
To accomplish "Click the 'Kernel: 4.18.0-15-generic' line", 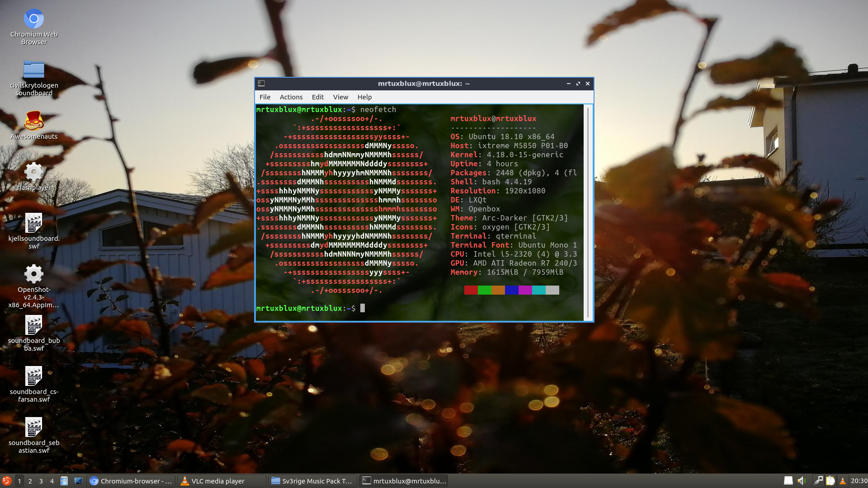I will point(507,155).
